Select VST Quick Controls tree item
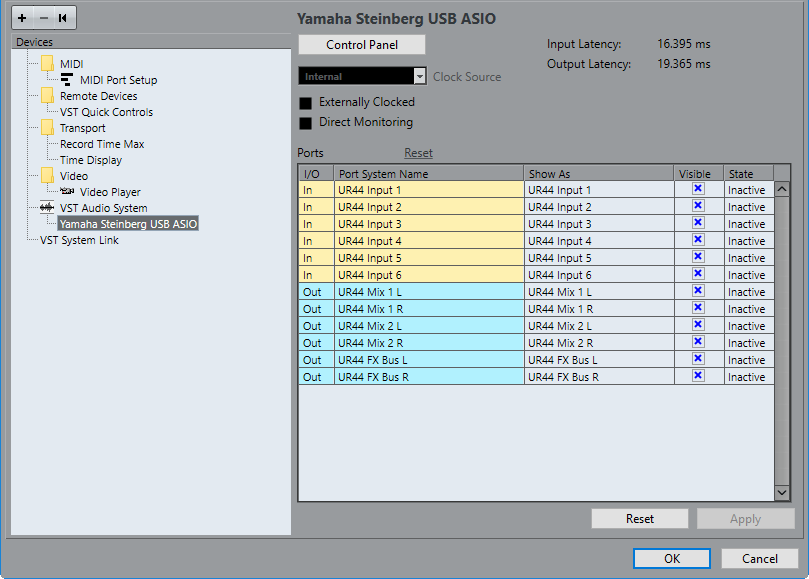Screen dimensions: 809x579 (x=106, y=112)
